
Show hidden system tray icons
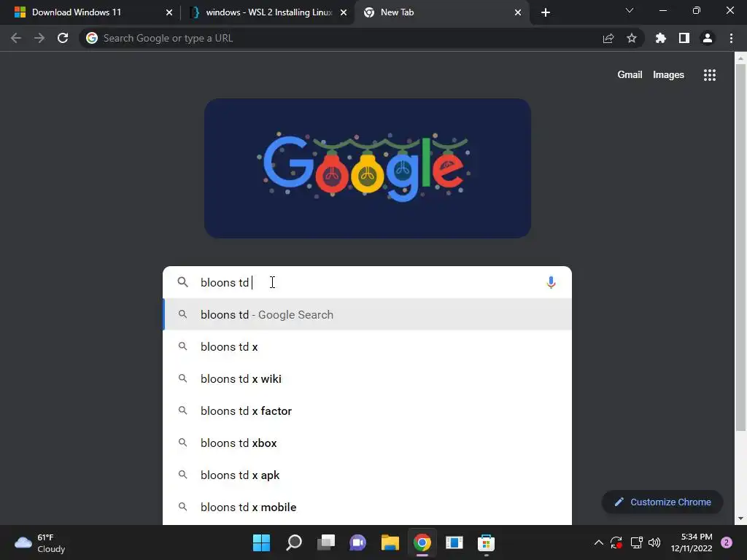599,542
